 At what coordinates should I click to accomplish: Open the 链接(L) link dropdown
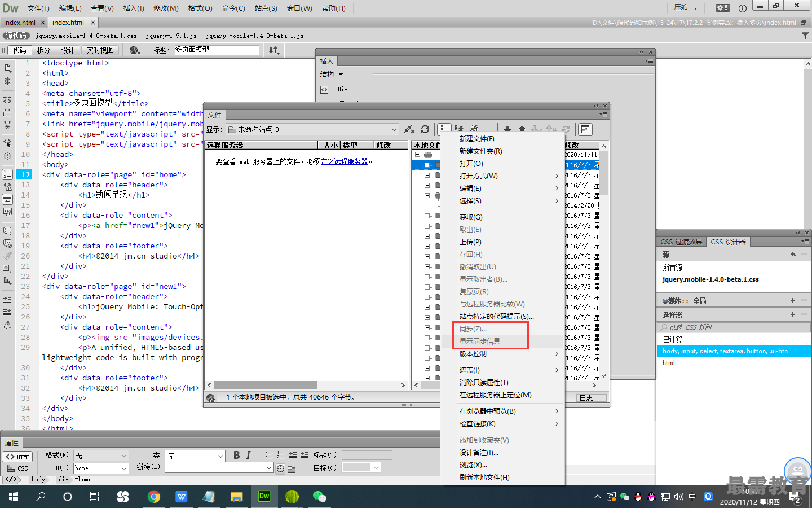[219, 468]
